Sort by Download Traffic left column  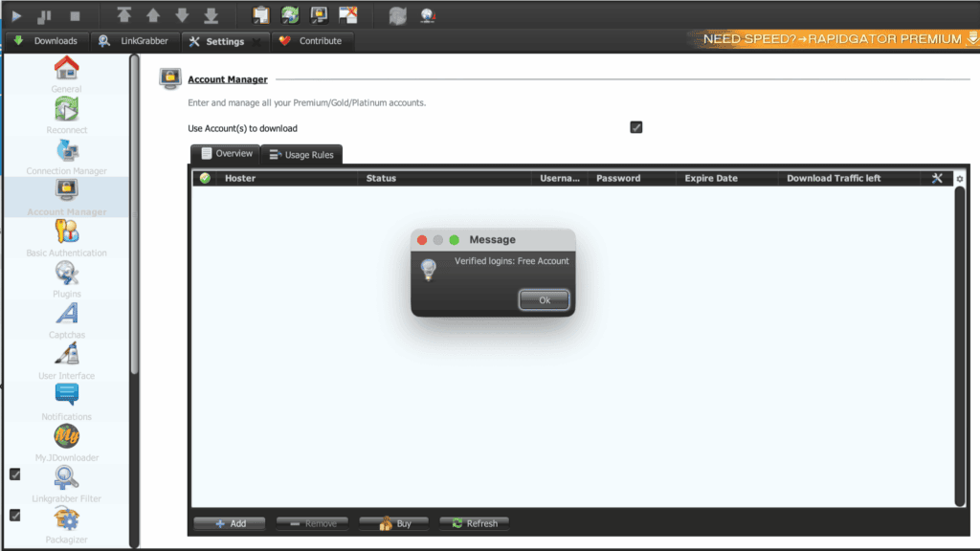[x=850, y=178]
